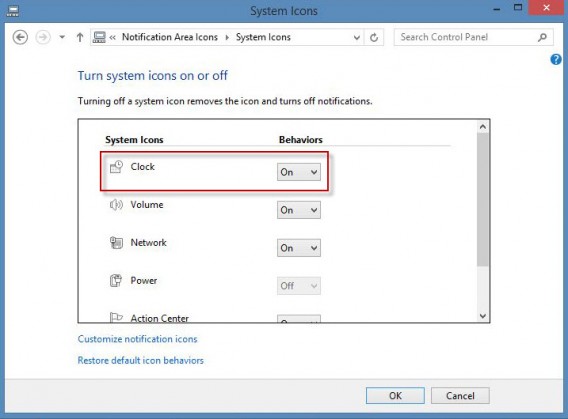Image resolution: width=568 pixels, height=419 pixels.
Task: Click the window system menu icon in the title bar
Action: [x=13, y=11]
